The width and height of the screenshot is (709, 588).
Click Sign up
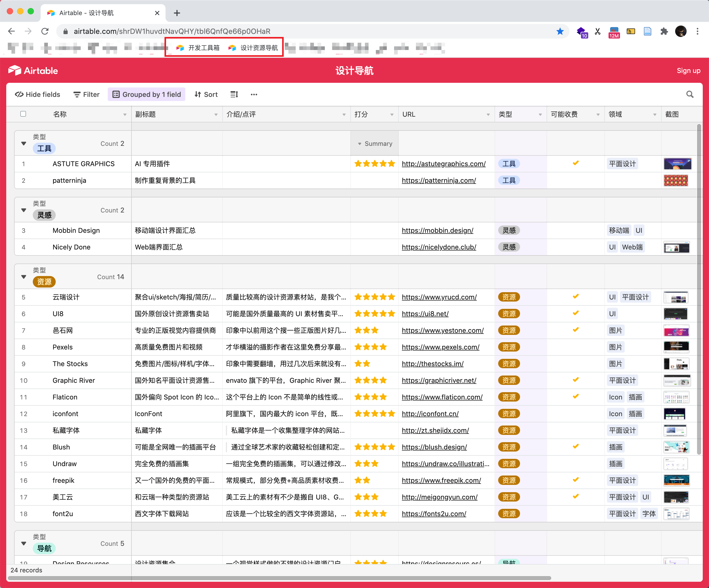[688, 71]
